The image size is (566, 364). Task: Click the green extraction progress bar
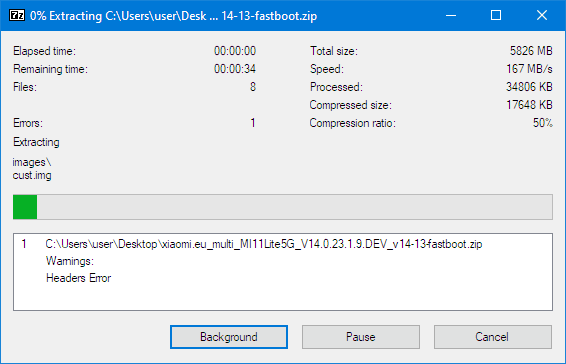pos(283,207)
